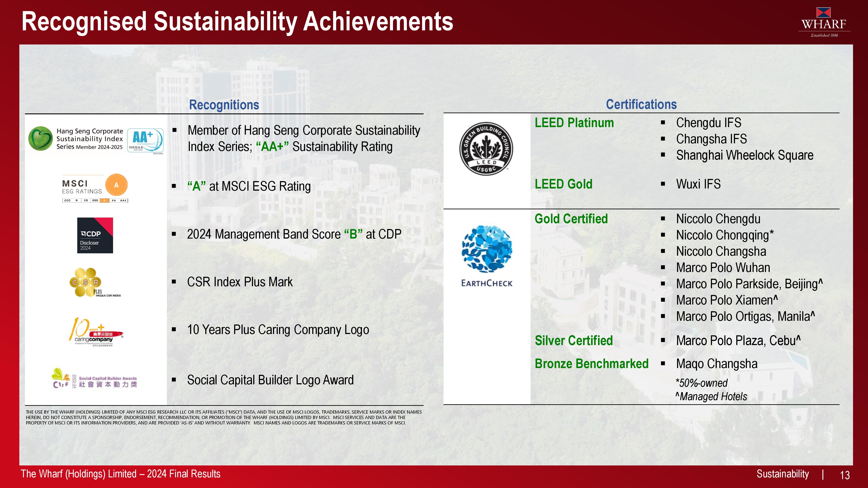This screenshot has width=868, height=488.
Task: Click the Marco Polo Parkside, Beijing entry
Action: 749,284
